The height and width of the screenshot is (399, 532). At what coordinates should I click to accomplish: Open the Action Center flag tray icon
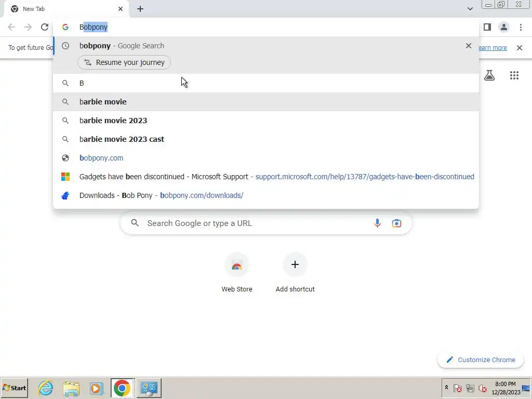(x=457, y=388)
